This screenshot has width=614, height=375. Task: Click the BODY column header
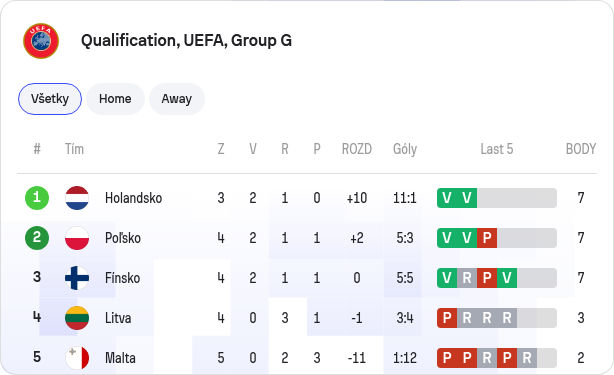581,149
